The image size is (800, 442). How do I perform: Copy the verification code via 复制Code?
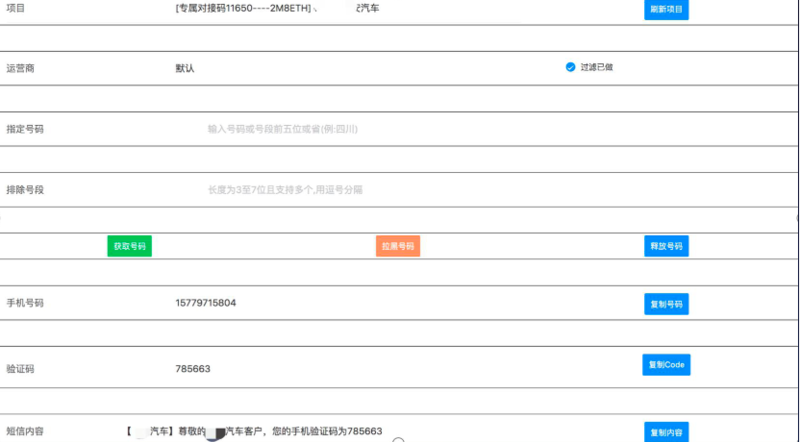tap(666, 365)
